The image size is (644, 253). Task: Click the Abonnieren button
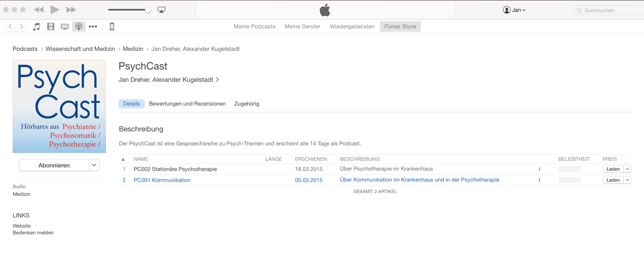[54, 165]
